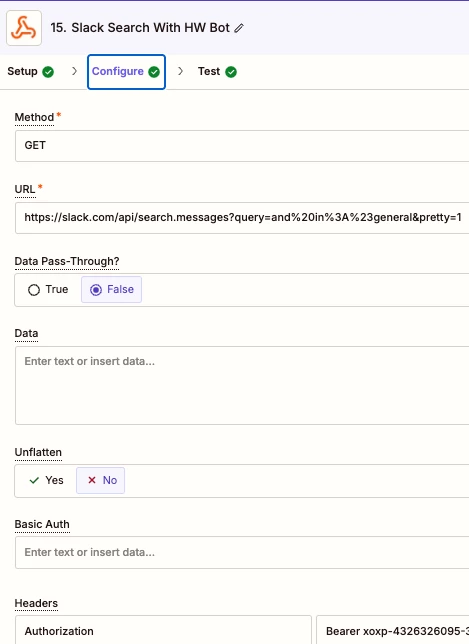Choose No for Unflatten
Screen dimensions: 469x644
101,480
